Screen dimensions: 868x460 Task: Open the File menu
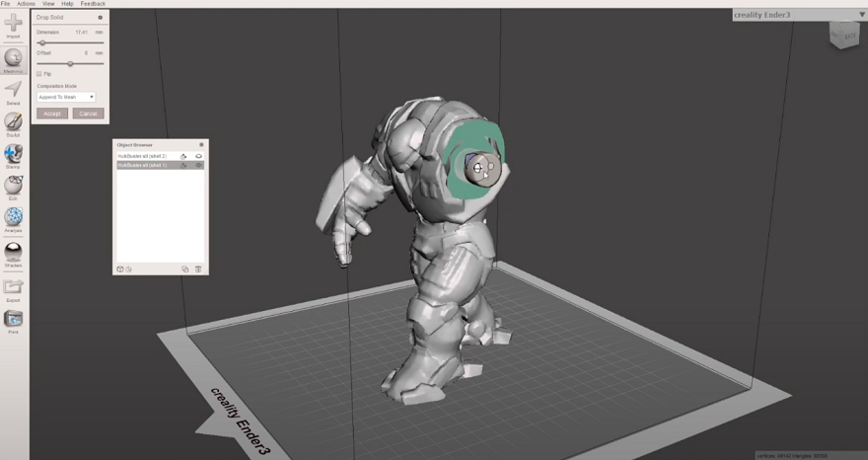coord(5,4)
